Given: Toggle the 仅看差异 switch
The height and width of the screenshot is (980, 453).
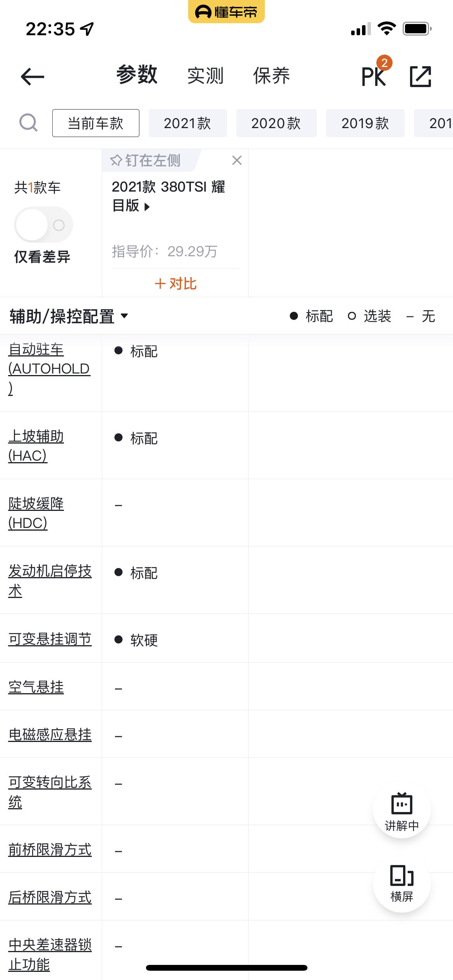Looking at the screenshot, I should tap(43, 225).
